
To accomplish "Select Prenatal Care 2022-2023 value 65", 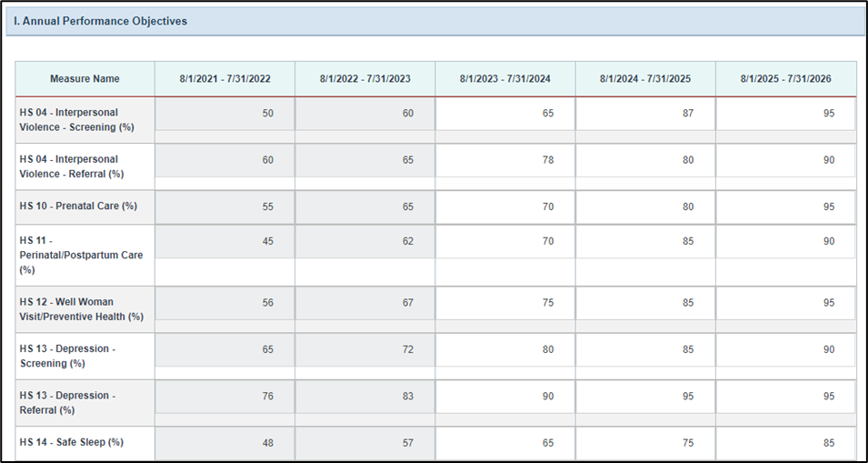I will point(364,207).
